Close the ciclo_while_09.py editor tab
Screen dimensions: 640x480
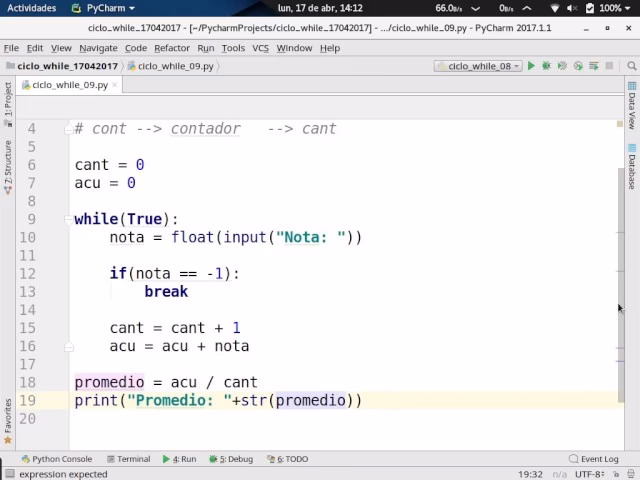[x=115, y=84]
